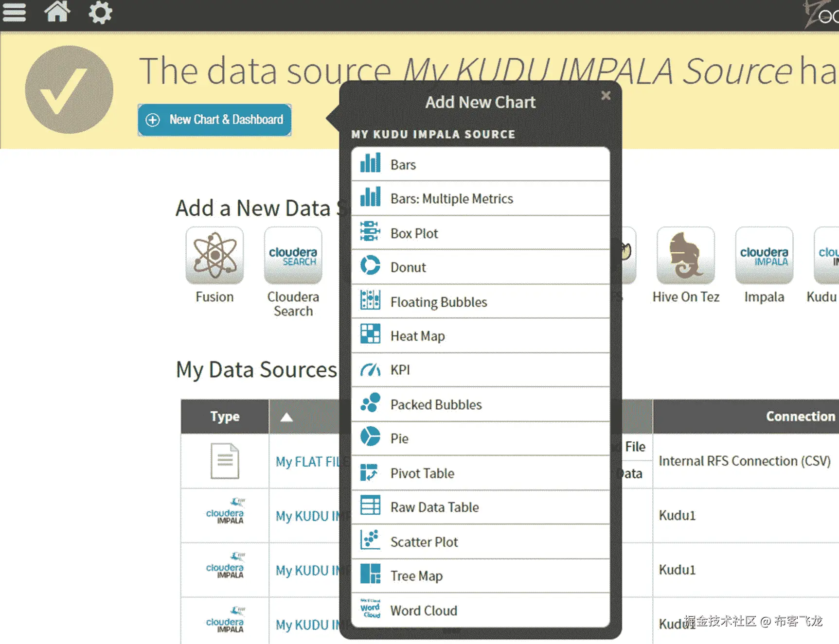Choose Word Cloud chart type
This screenshot has width=839, height=644.
(x=481, y=610)
